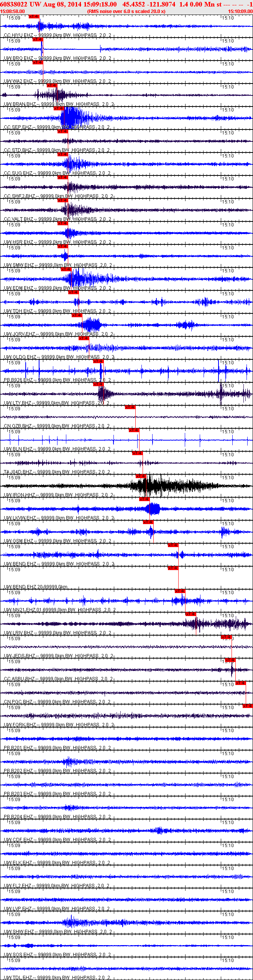253x980 pixels.
Task: Click the pick marker on UW TDH EHZ trace
Action: coord(73,292)
